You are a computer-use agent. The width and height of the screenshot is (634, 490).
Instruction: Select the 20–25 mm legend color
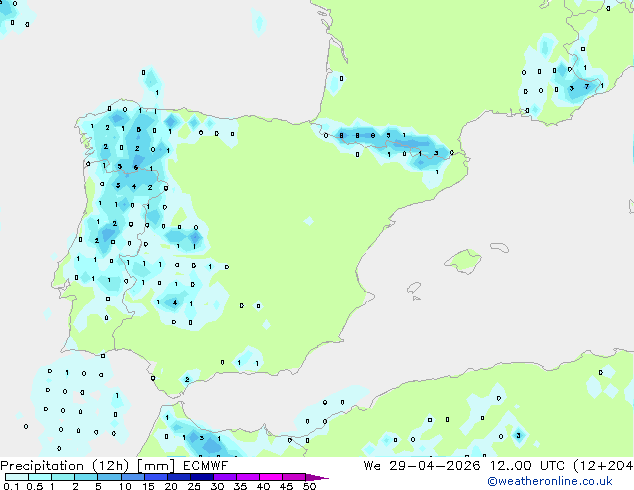(178, 477)
